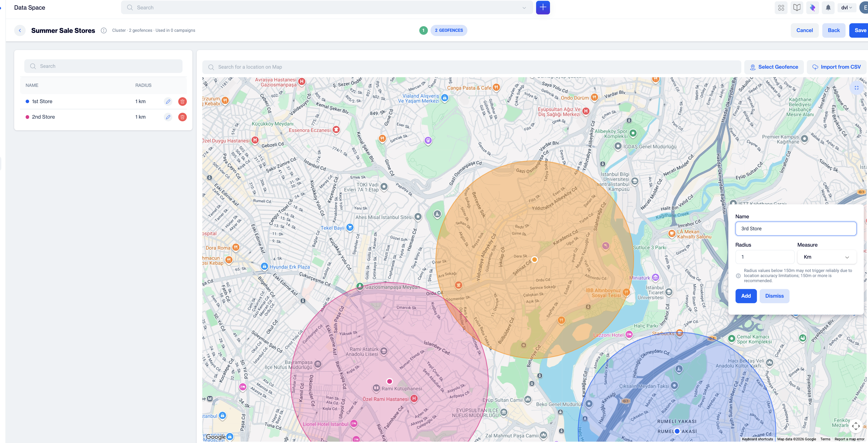Click the blue plus create button

(x=543, y=7)
